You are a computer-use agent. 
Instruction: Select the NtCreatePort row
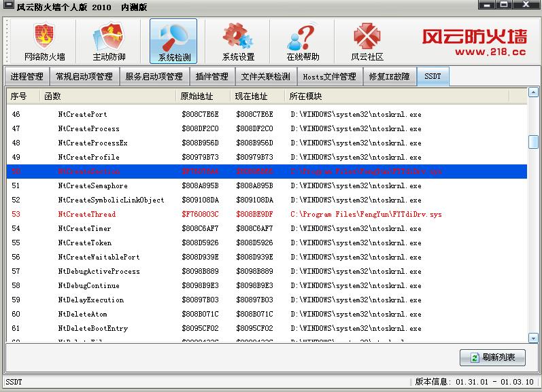pyautogui.click(x=267, y=114)
